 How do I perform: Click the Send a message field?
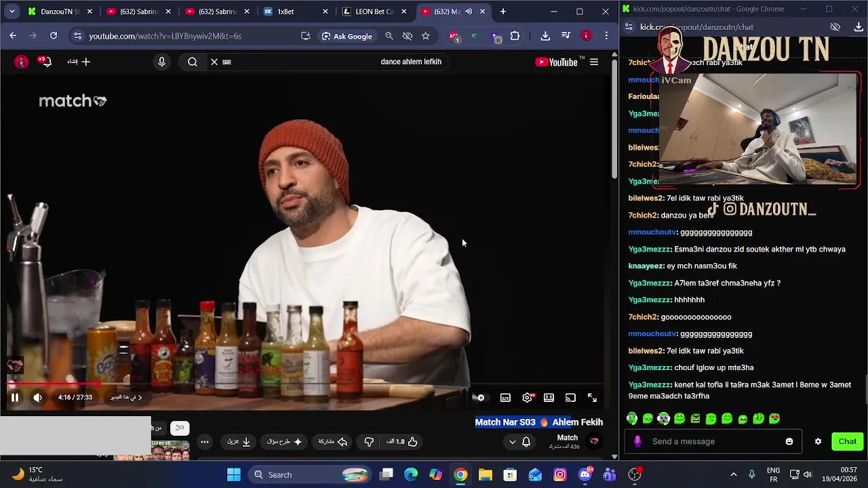pyautogui.click(x=712, y=441)
